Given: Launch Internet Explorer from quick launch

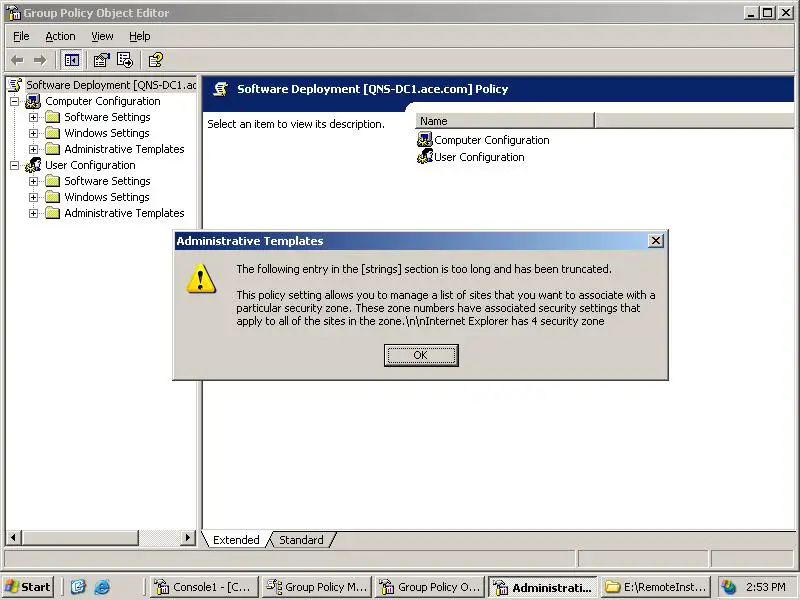Looking at the screenshot, I should coord(101,587).
